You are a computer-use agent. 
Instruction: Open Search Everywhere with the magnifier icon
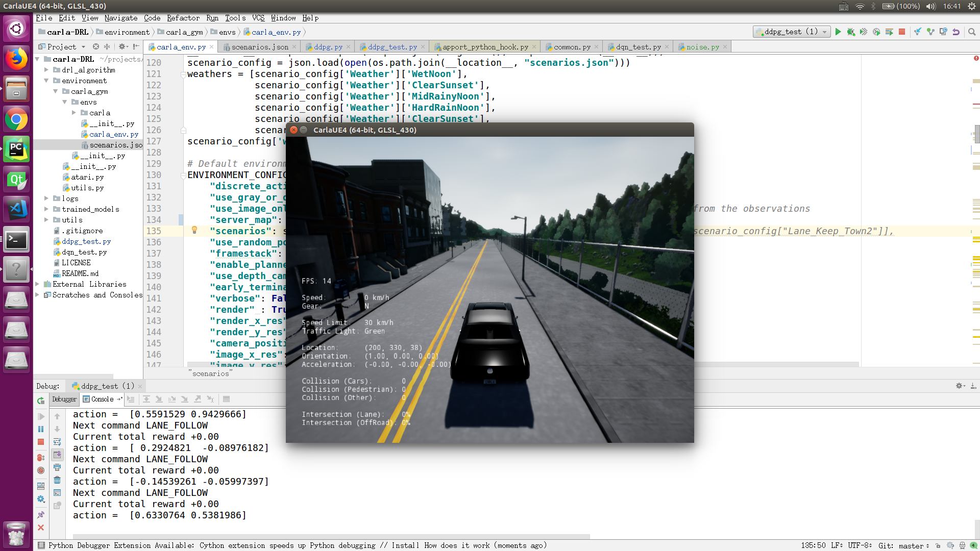click(971, 31)
